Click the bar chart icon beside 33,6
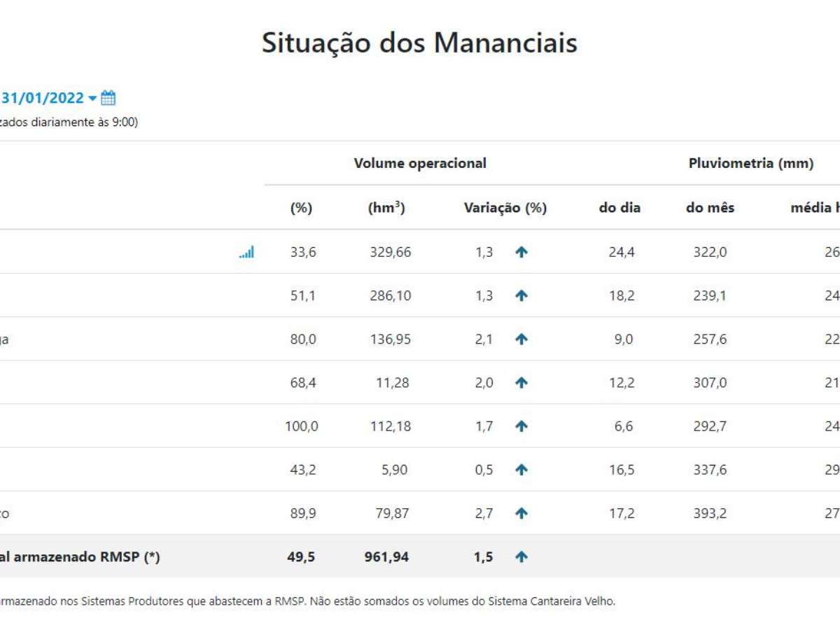The width and height of the screenshot is (840, 630). [246, 252]
